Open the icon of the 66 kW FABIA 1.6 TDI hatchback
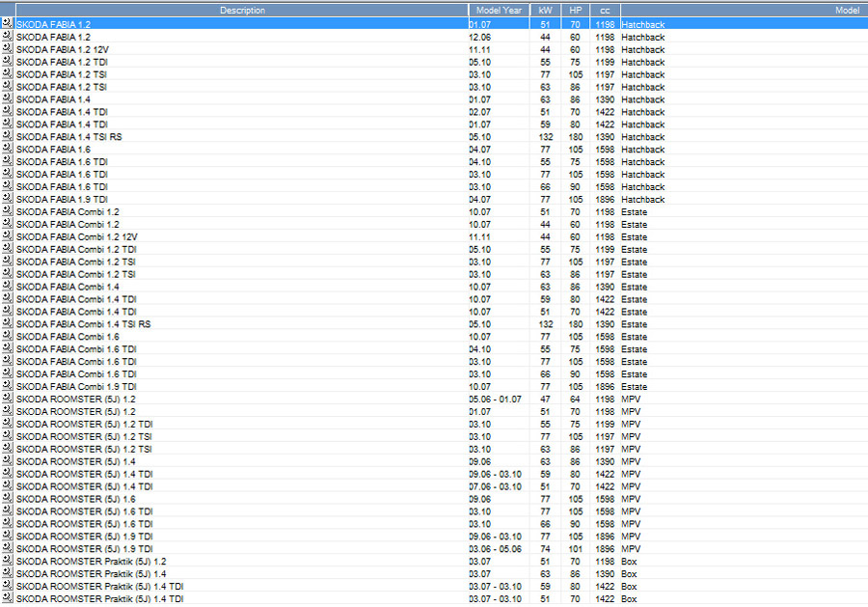Screen dimensions: 868x607 tap(7, 185)
